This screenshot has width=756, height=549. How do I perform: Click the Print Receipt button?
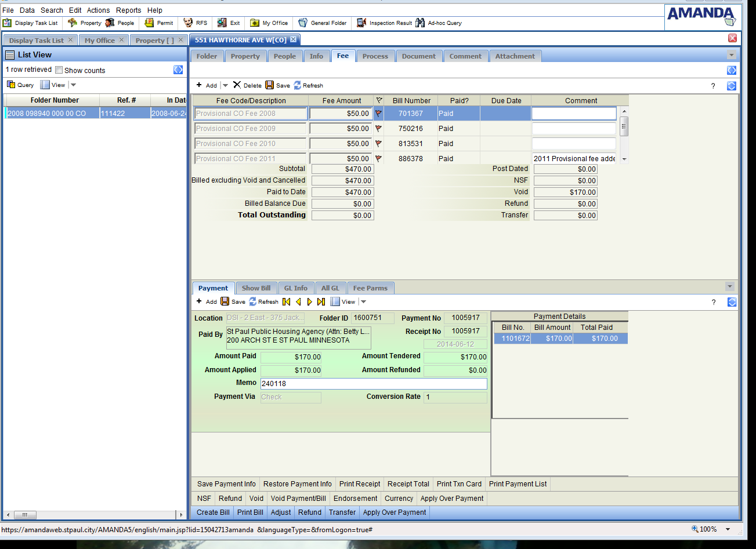[x=360, y=484]
